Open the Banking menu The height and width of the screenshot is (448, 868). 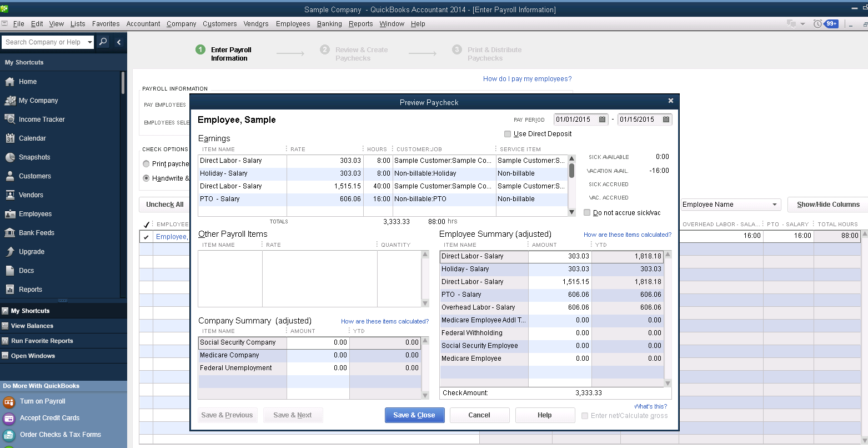pyautogui.click(x=329, y=24)
